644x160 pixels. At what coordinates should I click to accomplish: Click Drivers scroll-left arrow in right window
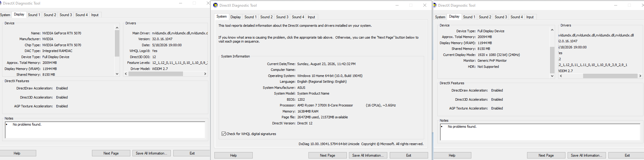coord(561,76)
